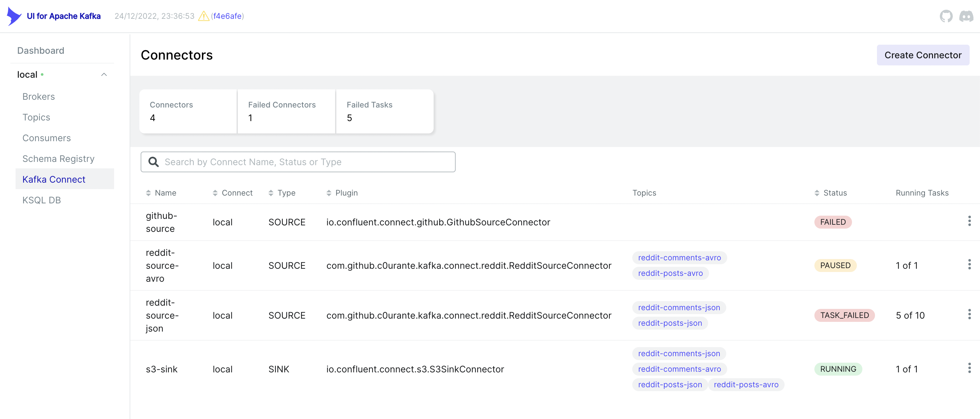
Task: Click the FAILED status badge
Action: coord(833,222)
